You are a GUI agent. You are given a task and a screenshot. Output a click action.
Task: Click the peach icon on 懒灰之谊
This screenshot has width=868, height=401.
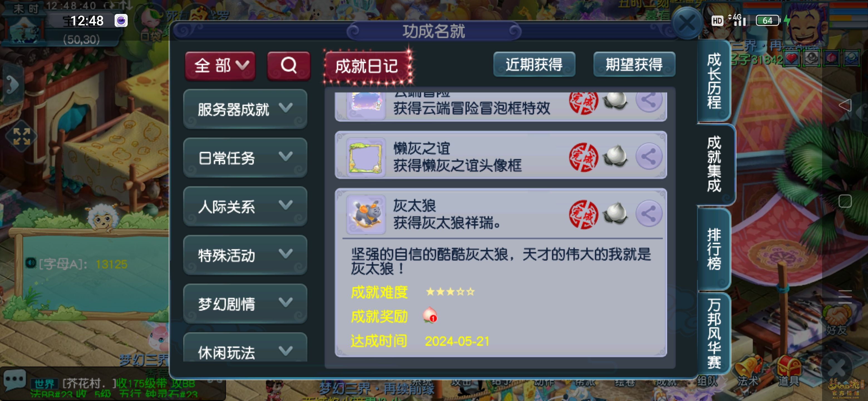coord(615,156)
